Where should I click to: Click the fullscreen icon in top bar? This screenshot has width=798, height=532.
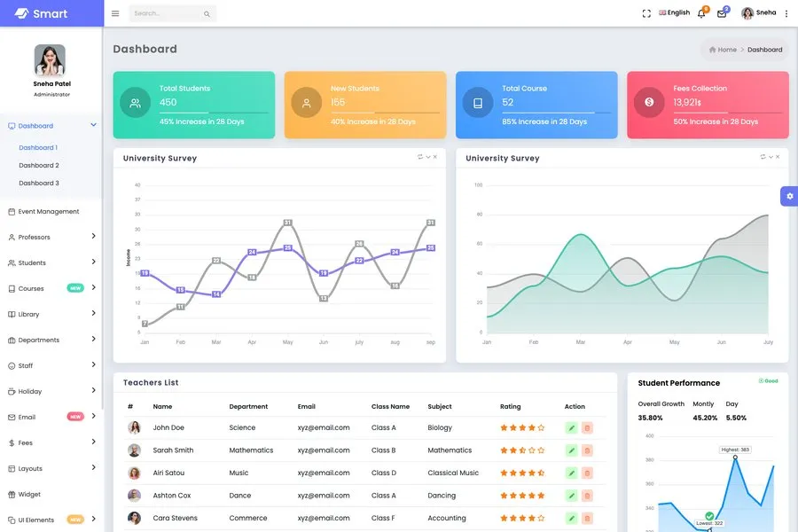point(646,13)
